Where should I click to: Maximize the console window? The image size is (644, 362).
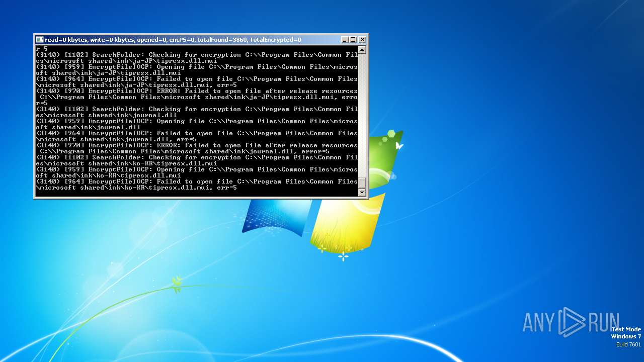pyautogui.click(x=353, y=40)
